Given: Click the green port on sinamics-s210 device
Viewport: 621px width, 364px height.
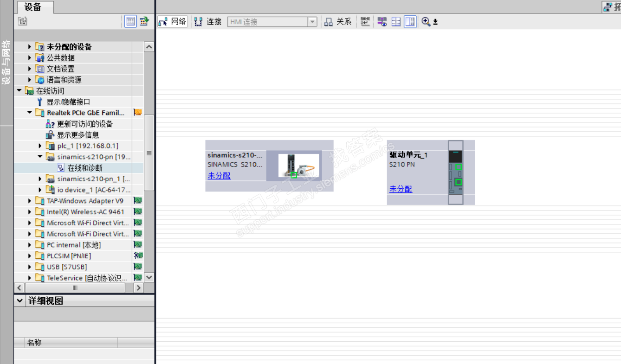Looking at the screenshot, I should pyautogui.click(x=293, y=175).
